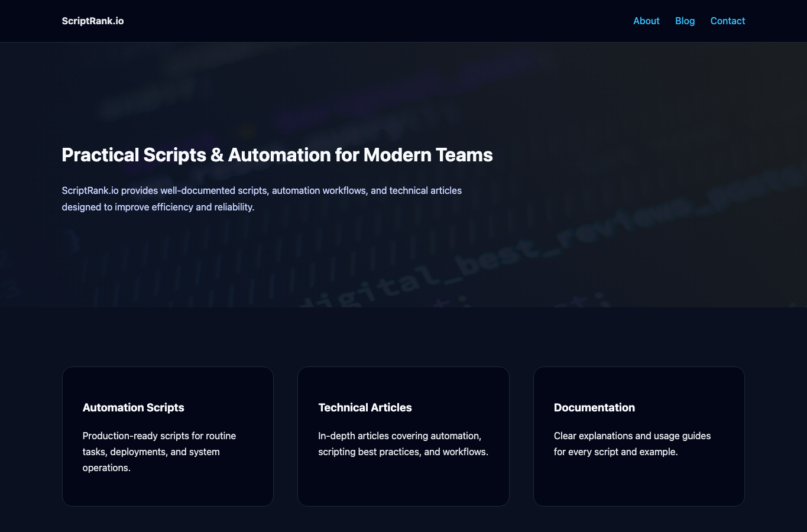Click the 'Production-ready scripts for routine' description
This screenshot has height=532, width=807.
pyautogui.click(x=160, y=452)
